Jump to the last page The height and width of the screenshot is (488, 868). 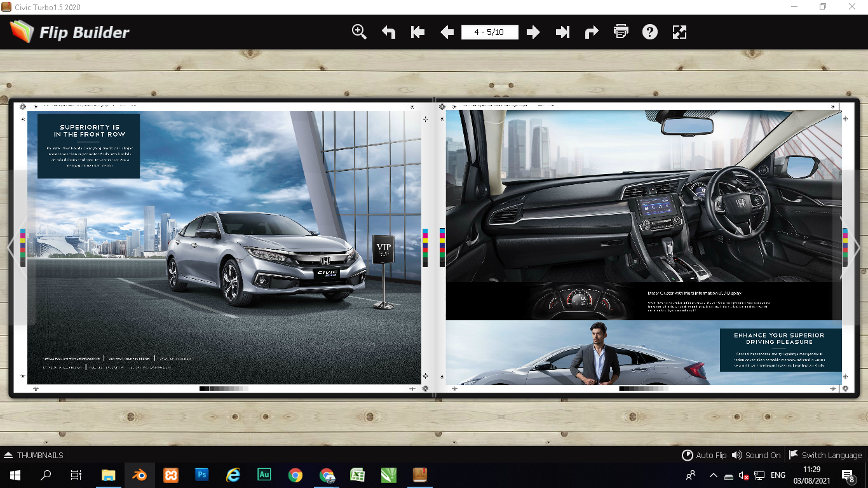[x=562, y=32]
